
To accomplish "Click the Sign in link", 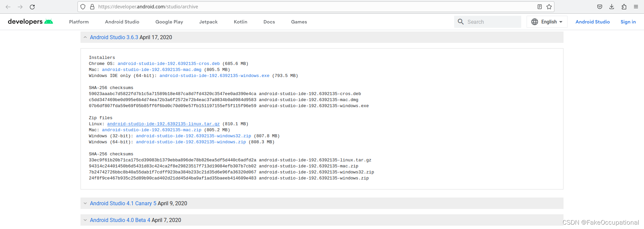I will pos(628,22).
